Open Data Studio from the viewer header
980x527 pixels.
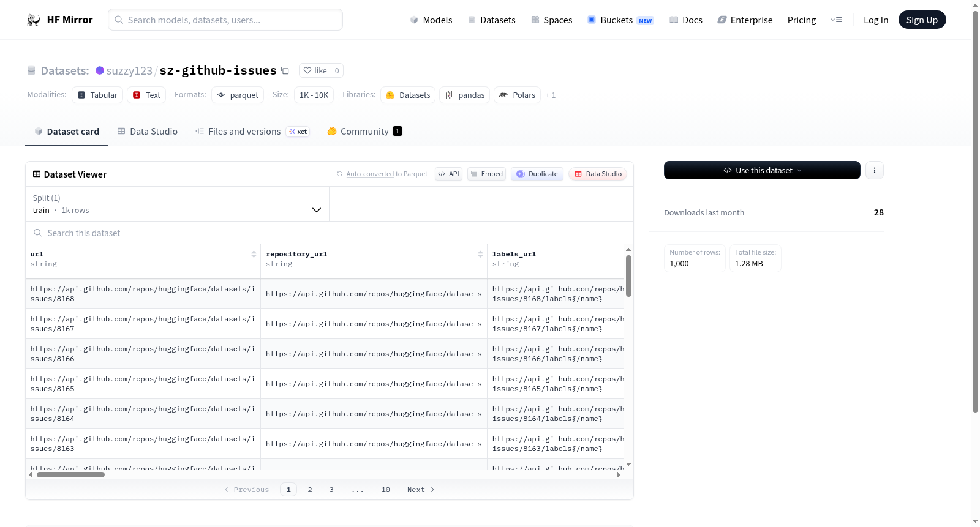coord(598,174)
